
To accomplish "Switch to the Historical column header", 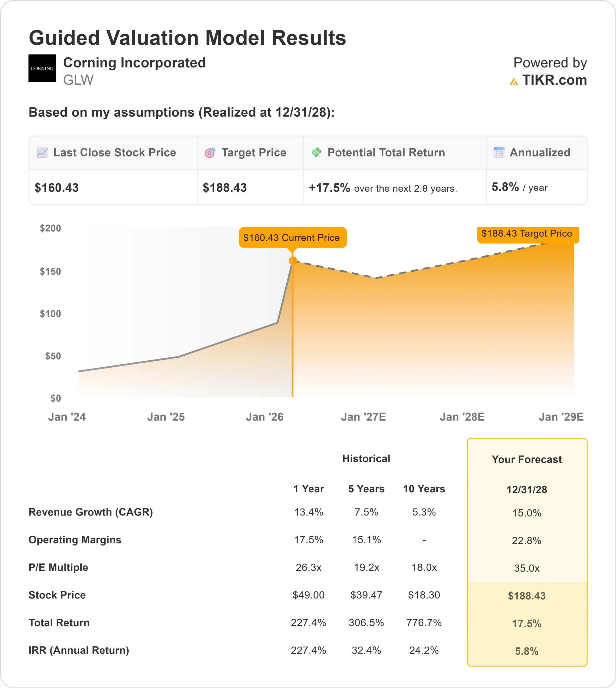I will tap(366, 459).
